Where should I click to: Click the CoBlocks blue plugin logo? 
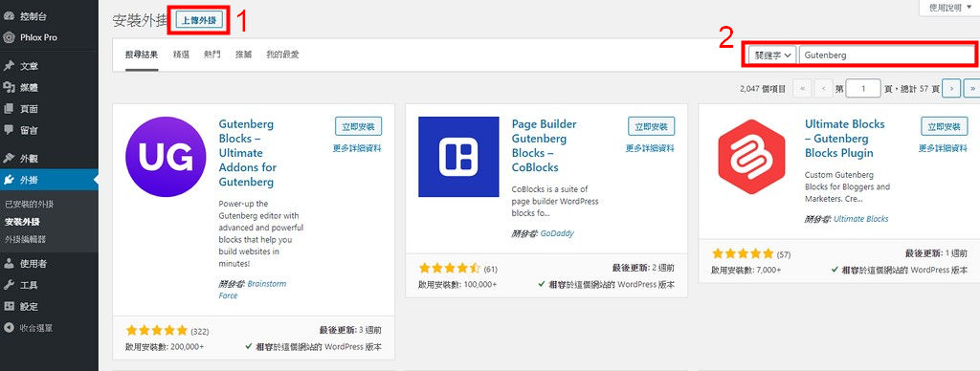[x=458, y=157]
